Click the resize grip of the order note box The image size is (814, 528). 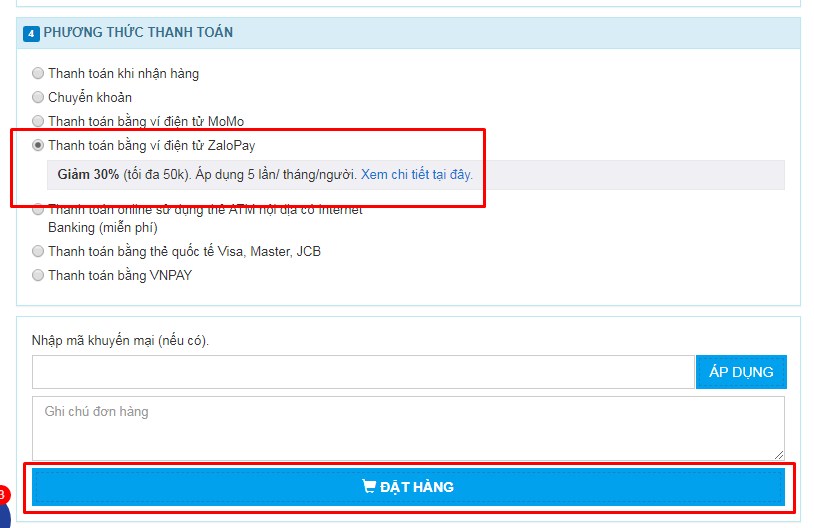779,455
